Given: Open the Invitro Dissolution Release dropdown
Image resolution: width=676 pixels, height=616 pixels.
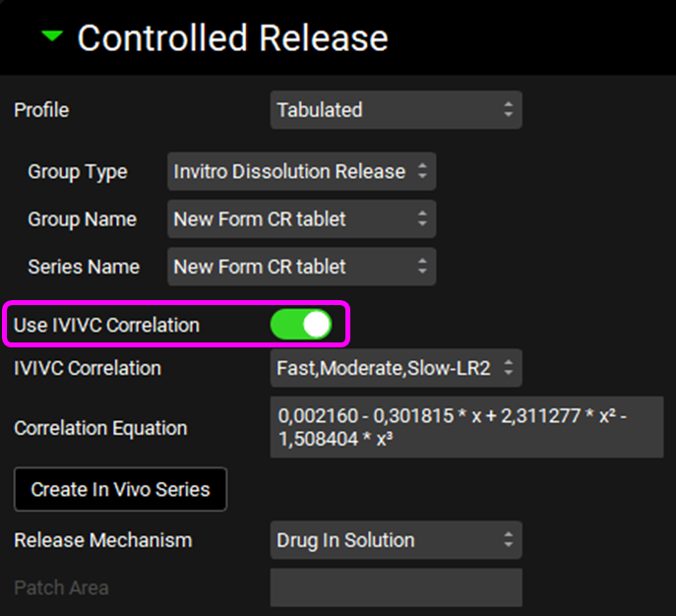Looking at the screenshot, I should (x=301, y=171).
